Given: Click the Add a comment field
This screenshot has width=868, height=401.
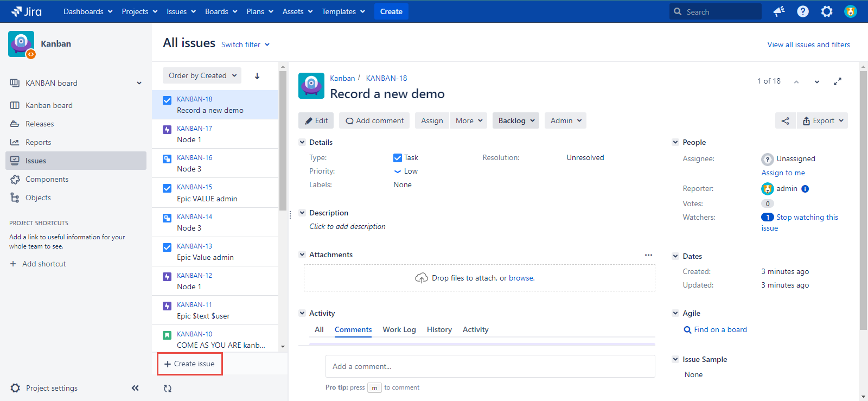Looking at the screenshot, I should point(490,366).
